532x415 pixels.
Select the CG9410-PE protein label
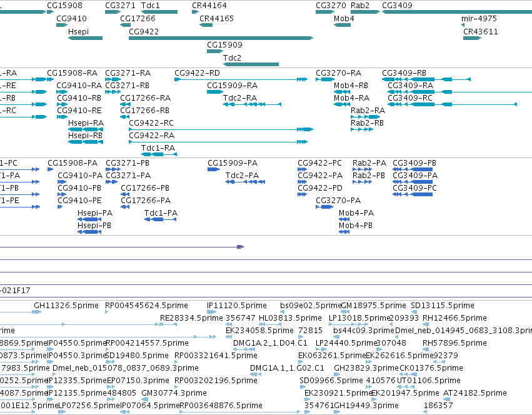click(80, 201)
